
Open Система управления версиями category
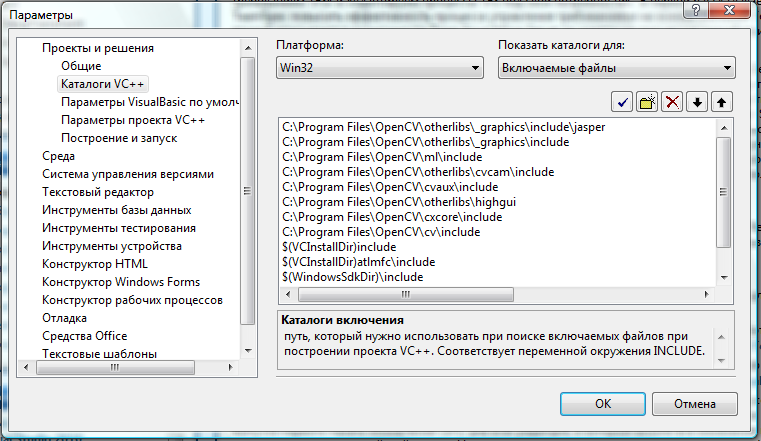coord(128,174)
